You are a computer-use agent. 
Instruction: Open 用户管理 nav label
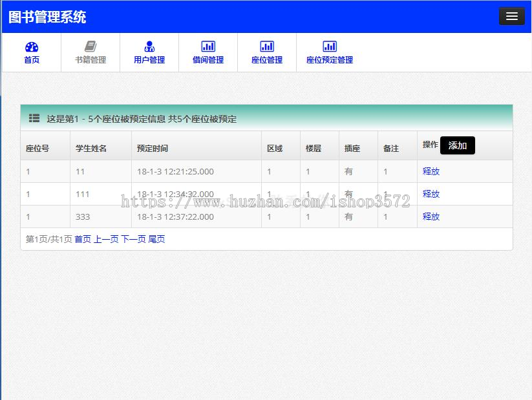click(x=149, y=60)
